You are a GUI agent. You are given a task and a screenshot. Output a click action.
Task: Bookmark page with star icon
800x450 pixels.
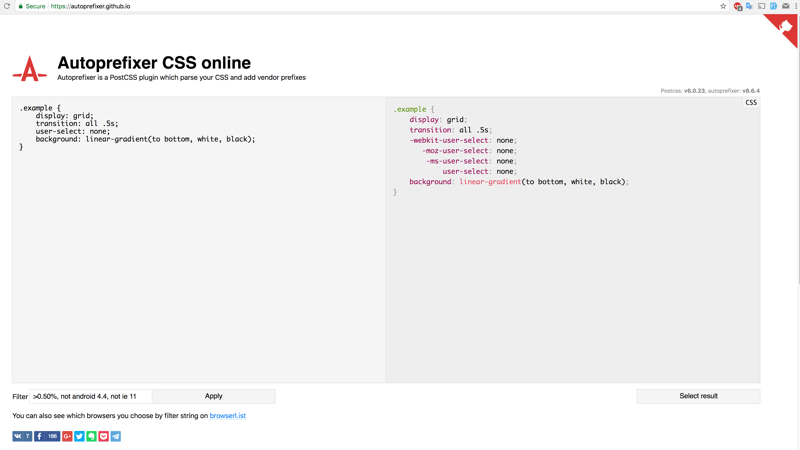723,6
